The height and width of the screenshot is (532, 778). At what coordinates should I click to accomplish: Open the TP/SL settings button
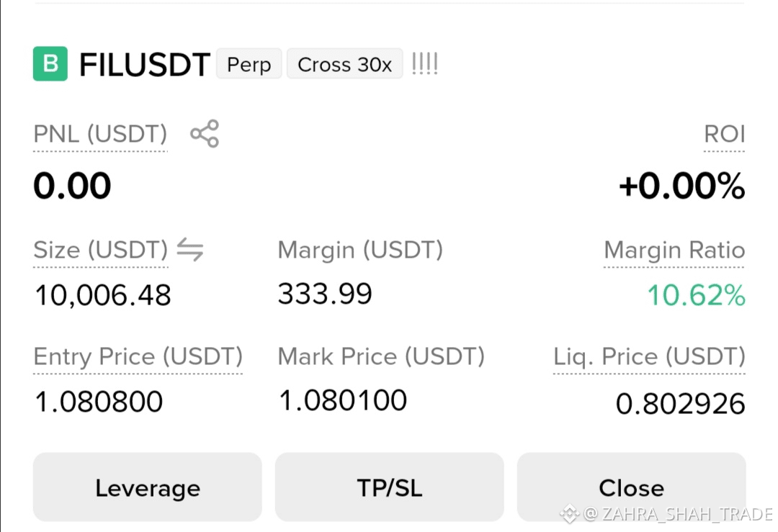[390, 487]
